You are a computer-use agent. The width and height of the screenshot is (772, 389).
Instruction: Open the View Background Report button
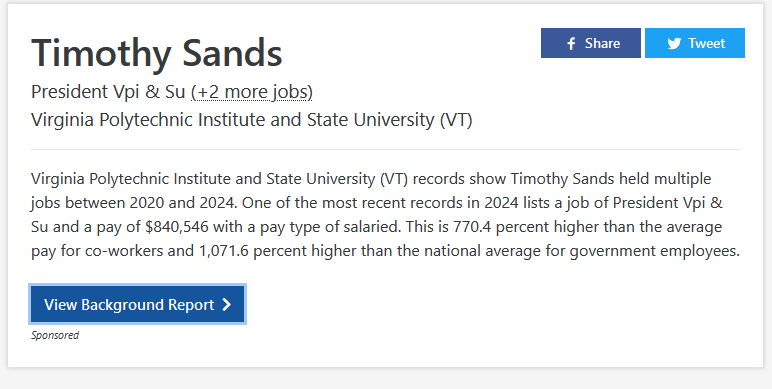(x=137, y=305)
